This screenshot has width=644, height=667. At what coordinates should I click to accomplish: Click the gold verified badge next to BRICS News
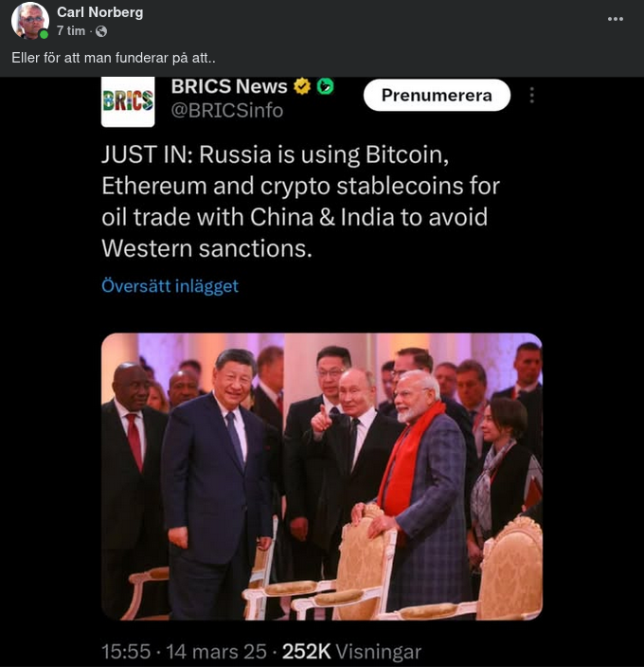pos(302,86)
